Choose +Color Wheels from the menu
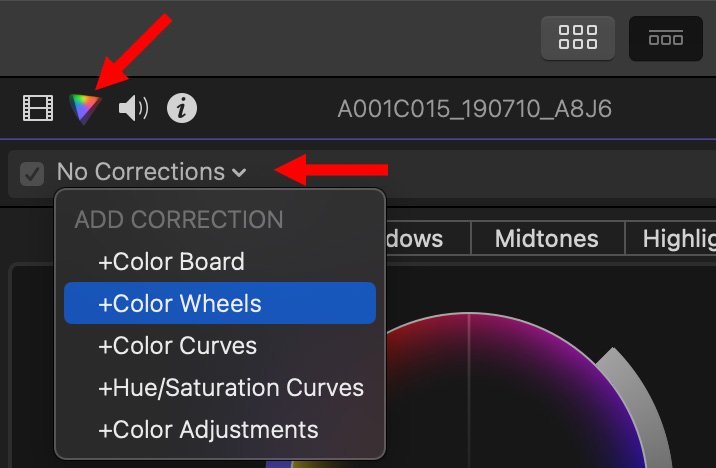The width and height of the screenshot is (716, 468). point(180,304)
